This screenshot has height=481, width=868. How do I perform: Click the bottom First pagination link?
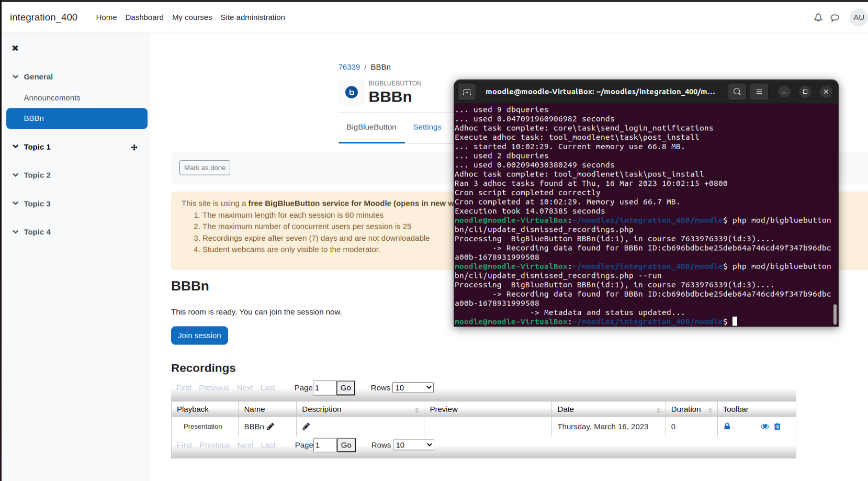click(x=185, y=445)
